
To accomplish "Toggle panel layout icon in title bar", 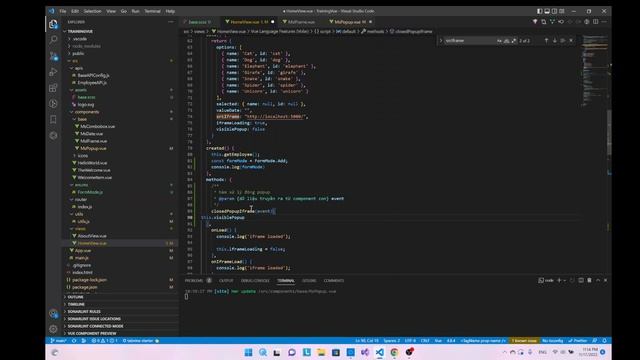I will 547,11.
